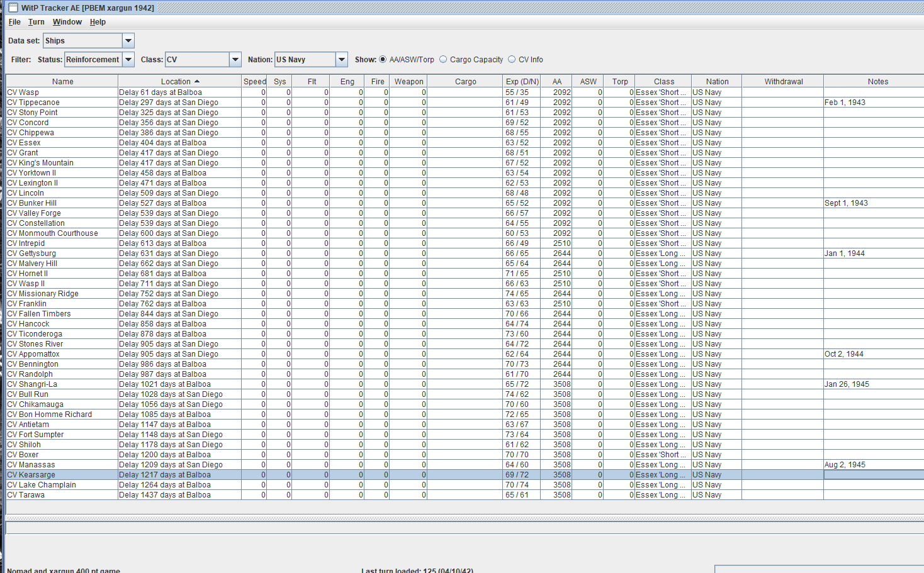Screen dimensions: 924x573
Task: Click the WitP Tracker window icon
Action: pyautogui.click(x=13, y=8)
